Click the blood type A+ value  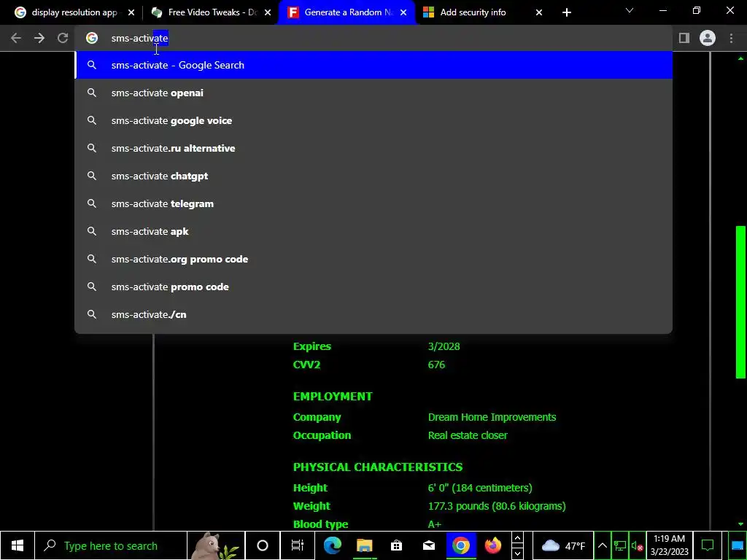(x=435, y=524)
